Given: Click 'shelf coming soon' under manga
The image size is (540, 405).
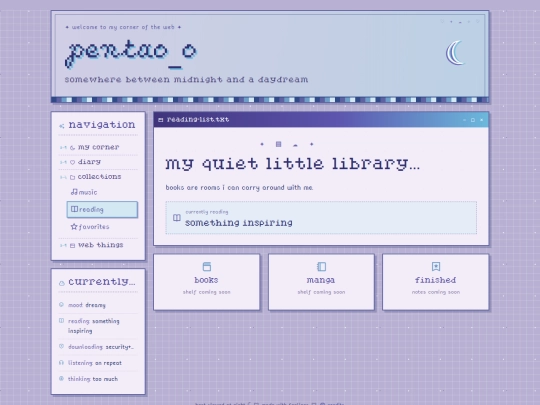Looking at the screenshot, I should point(321,292).
